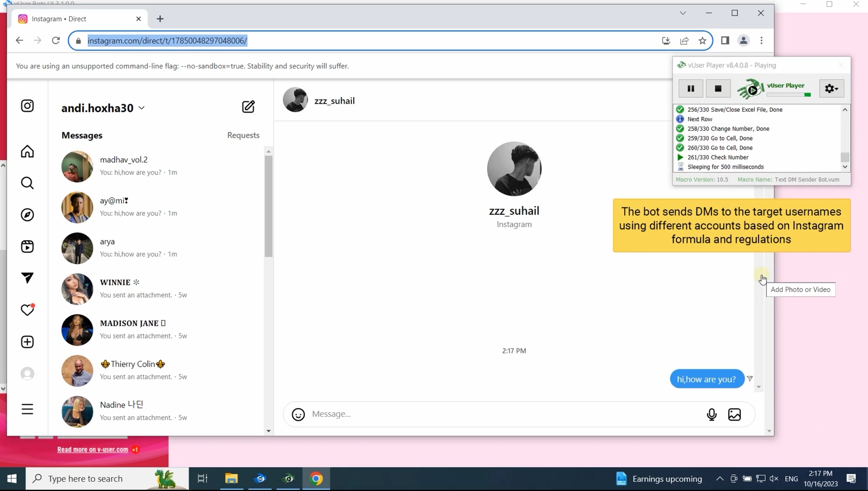The height and width of the screenshot is (491, 868).
Task: Add photo or video icon
Action: (735, 414)
